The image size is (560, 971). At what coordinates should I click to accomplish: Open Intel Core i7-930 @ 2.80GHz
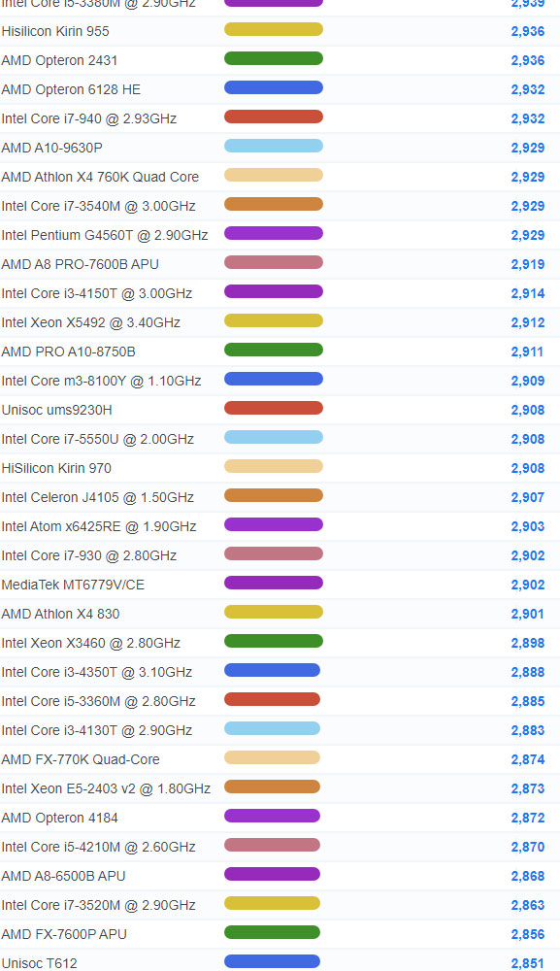[89, 554]
